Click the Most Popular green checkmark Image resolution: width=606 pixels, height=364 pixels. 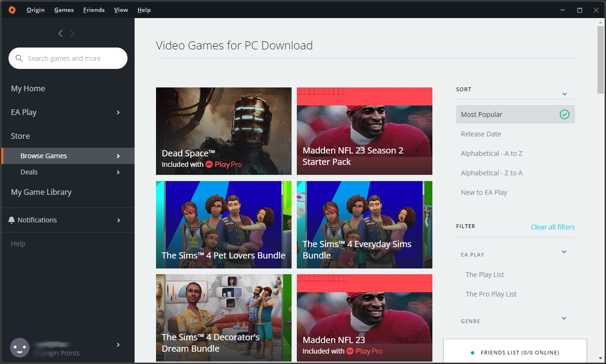565,114
